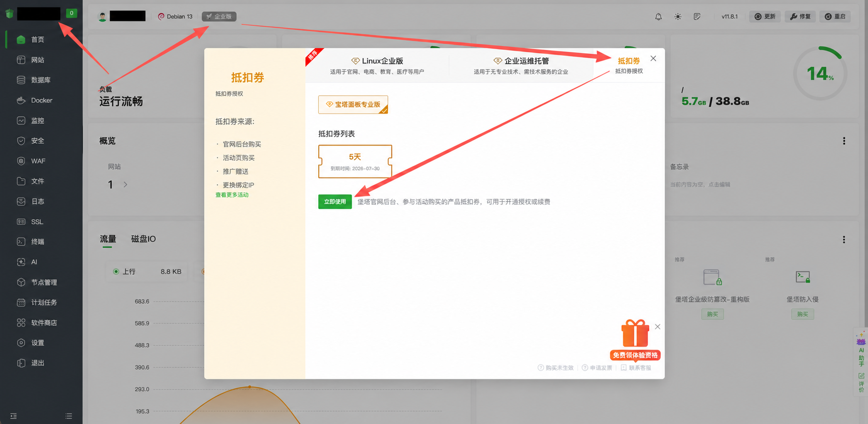Open the WAF sidebar icon

tap(21, 161)
